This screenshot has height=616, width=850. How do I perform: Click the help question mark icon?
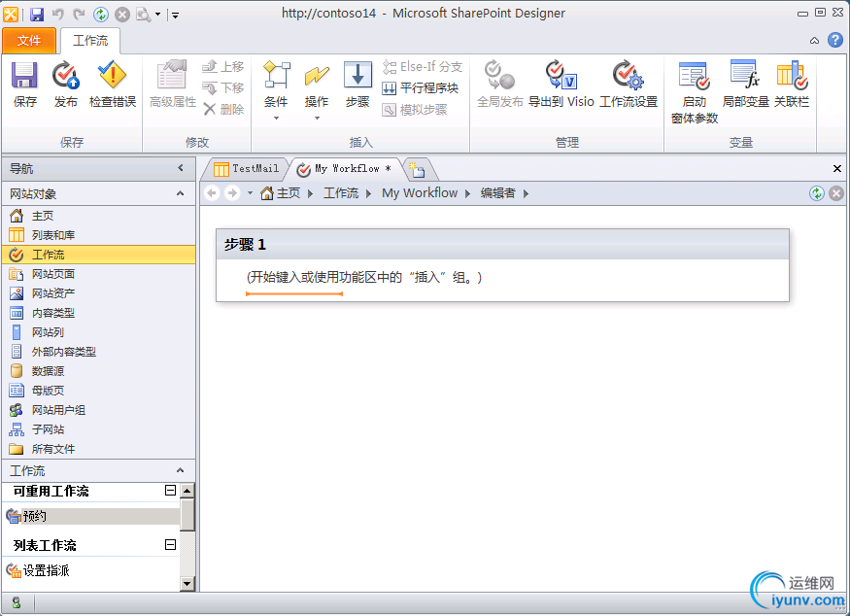tap(835, 40)
